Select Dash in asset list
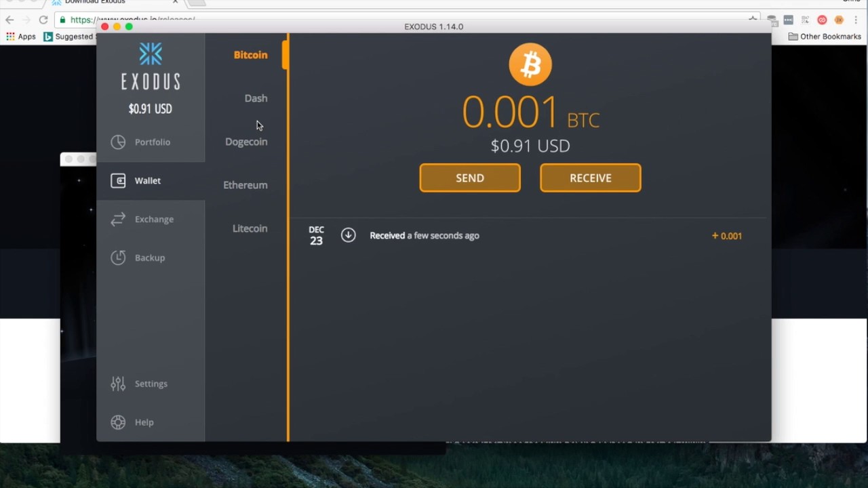Image resolution: width=868 pixels, height=488 pixels. pyautogui.click(x=256, y=98)
